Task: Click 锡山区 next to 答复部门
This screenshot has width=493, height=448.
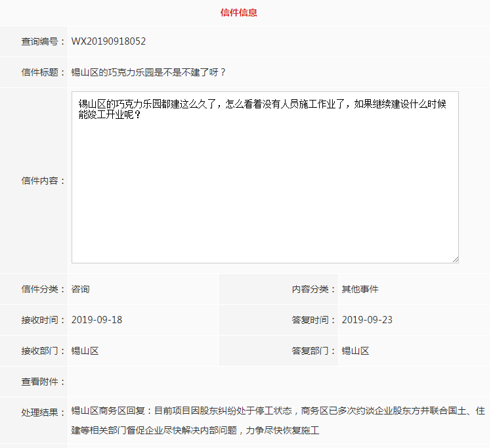Action: tap(355, 351)
